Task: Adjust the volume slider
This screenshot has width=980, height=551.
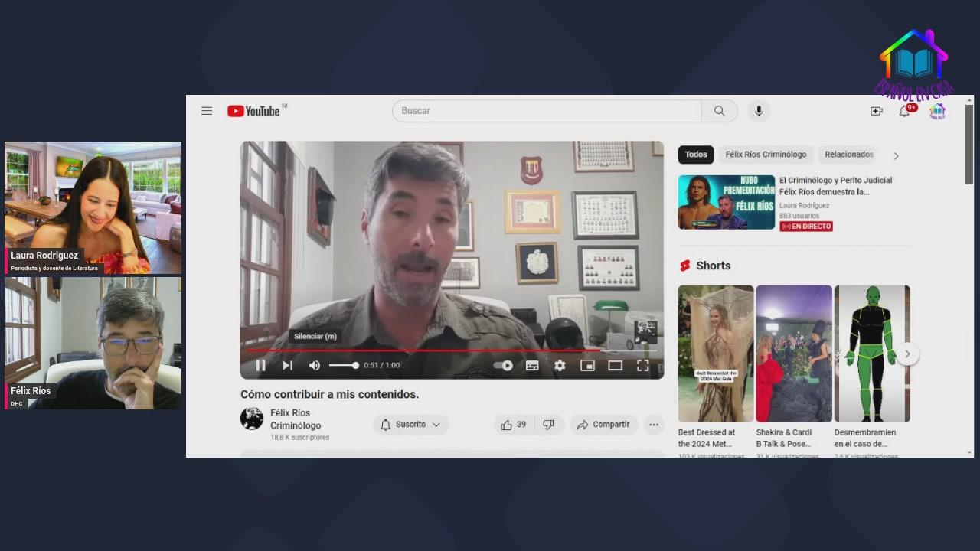Action: tap(344, 366)
